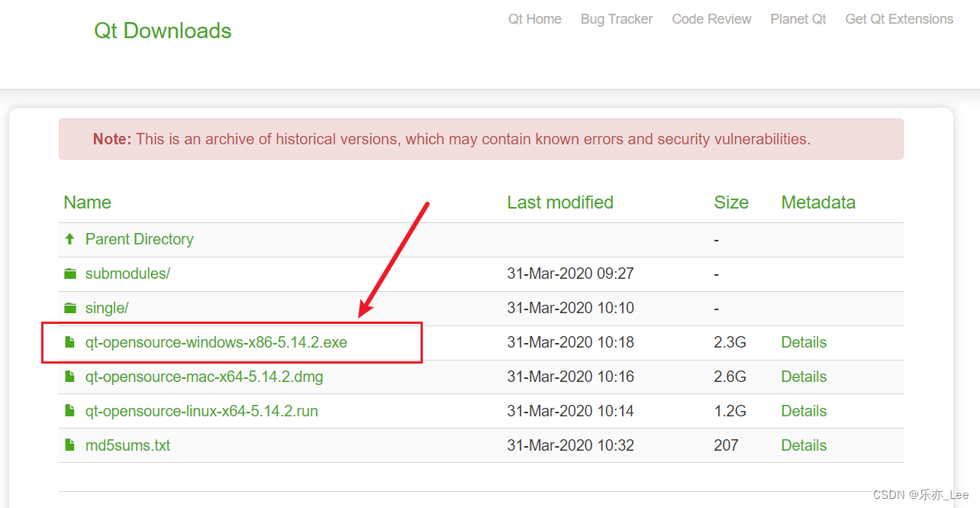Click the date 31-Mar-2020 09:27

(x=570, y=273)
